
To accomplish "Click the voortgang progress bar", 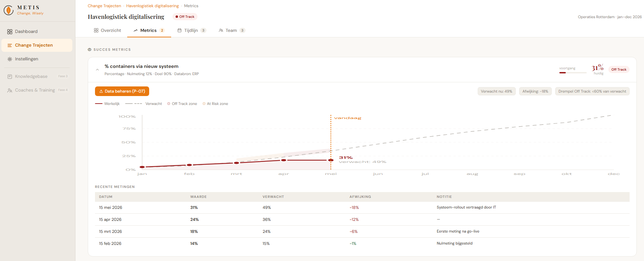I will (573, 73).
